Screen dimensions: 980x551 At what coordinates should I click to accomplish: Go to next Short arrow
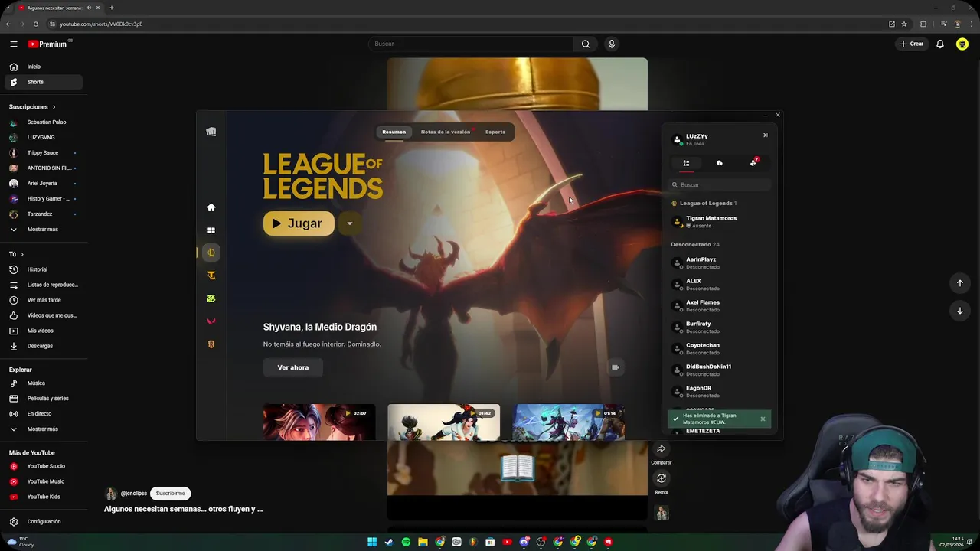point(960,311)
